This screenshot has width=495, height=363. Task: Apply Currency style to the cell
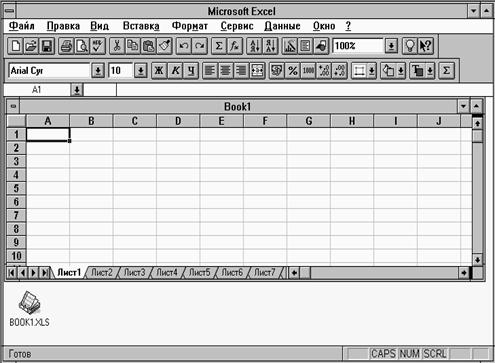pos(277,71)
